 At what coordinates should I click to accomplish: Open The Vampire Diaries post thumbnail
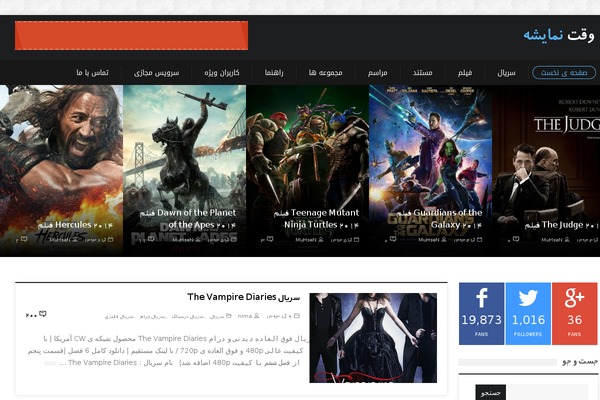click(373, 338)
